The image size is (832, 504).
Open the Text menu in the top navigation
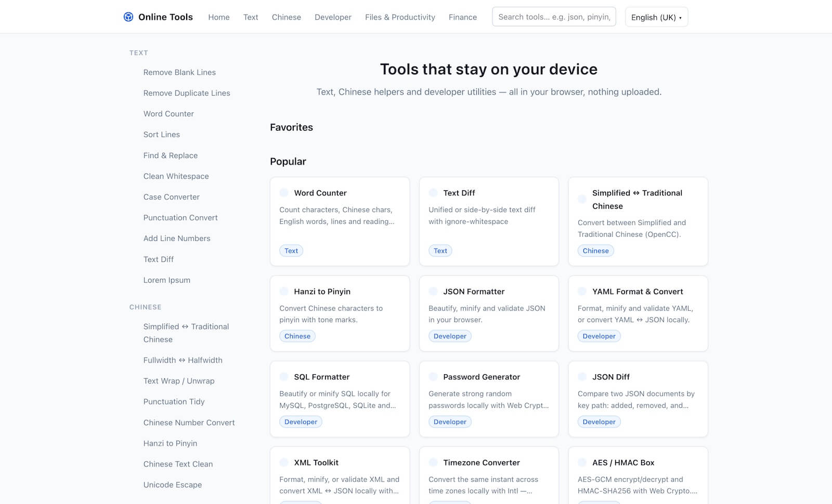click(x=251, y=17)
